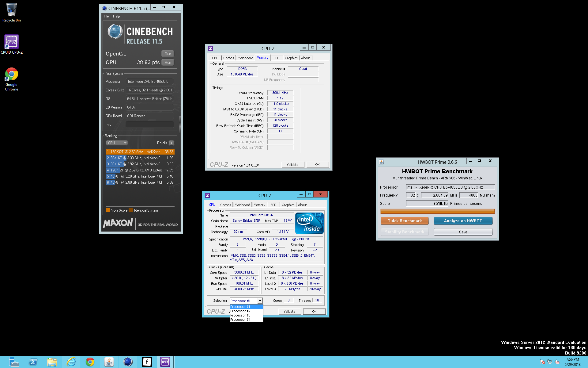Open SPD tab in lower CPU-Z
Image resolution: width=588 pixels, height=368 pixels.
pos(273,205)
